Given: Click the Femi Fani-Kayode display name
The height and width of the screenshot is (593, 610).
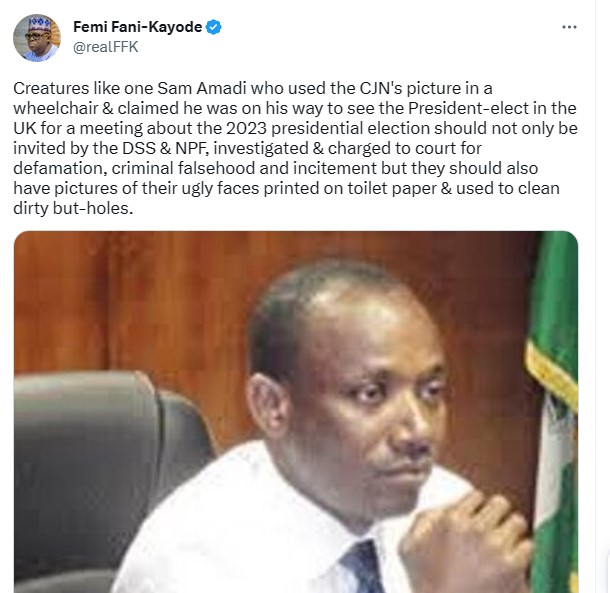Looking at the screenshot, I should (137, 27).
